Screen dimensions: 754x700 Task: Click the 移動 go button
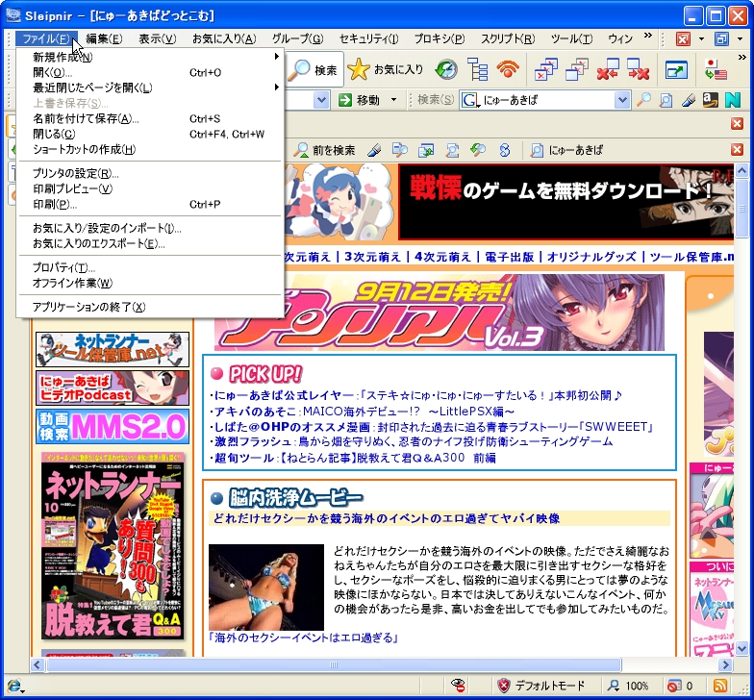360,100
